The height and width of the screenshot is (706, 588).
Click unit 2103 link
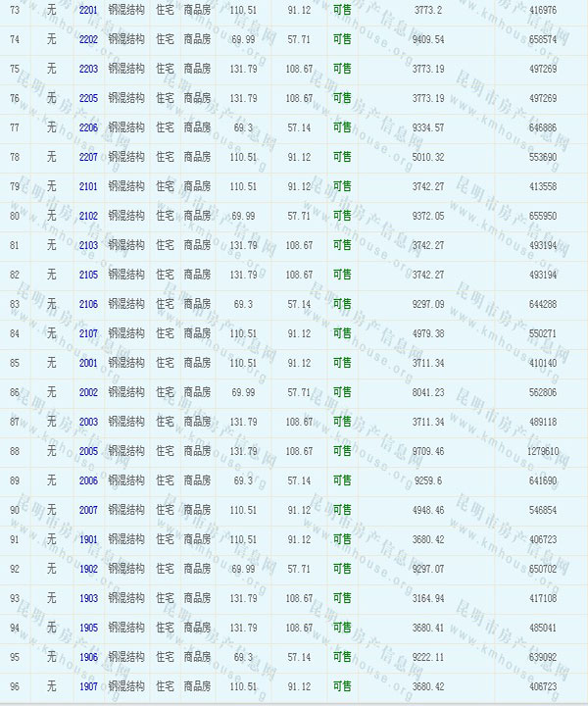coord(88,245)
